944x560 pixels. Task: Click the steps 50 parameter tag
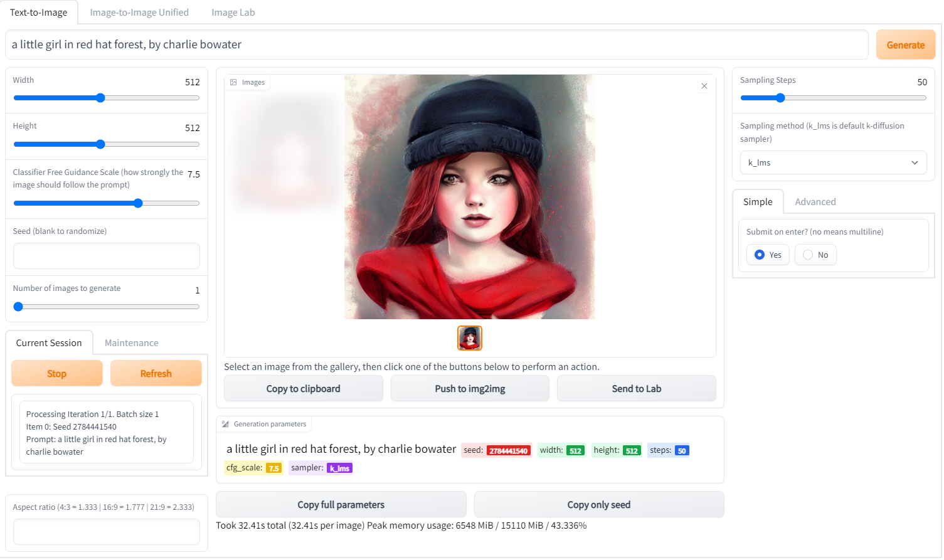[669, 450]
